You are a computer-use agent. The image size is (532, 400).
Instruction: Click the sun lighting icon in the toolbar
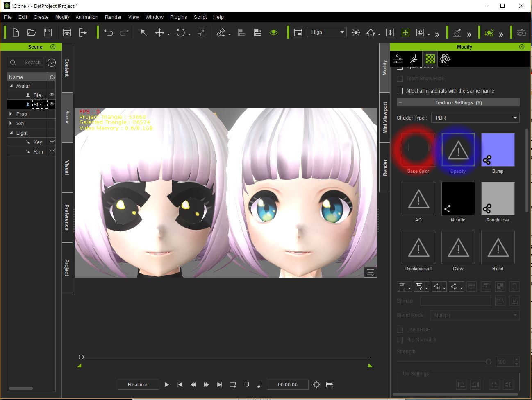[356, 32]
